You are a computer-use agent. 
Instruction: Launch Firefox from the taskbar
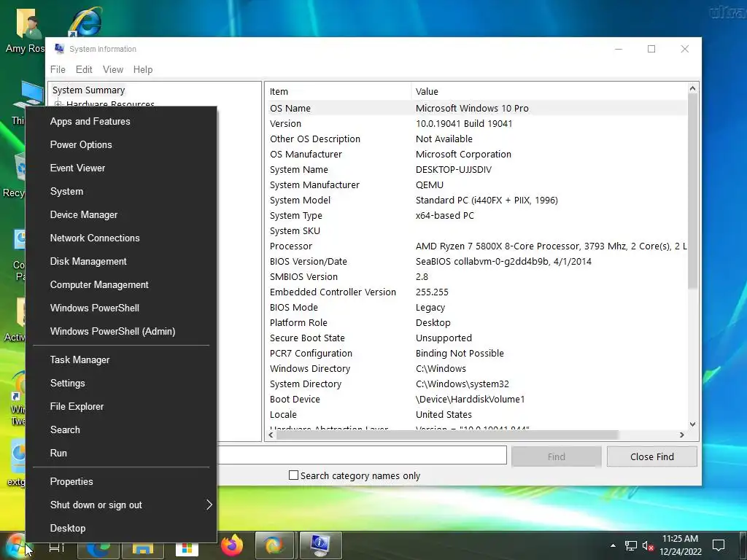(231, 545)
